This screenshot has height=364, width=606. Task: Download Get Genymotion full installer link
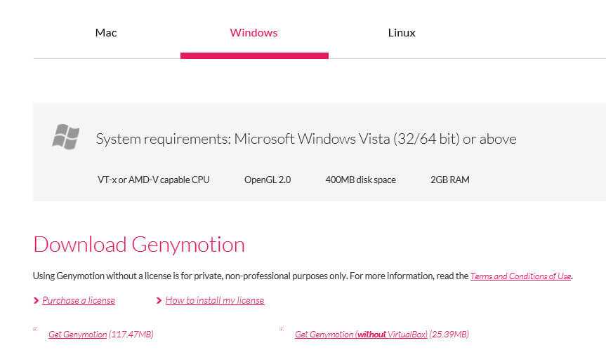tap(77, 335)
